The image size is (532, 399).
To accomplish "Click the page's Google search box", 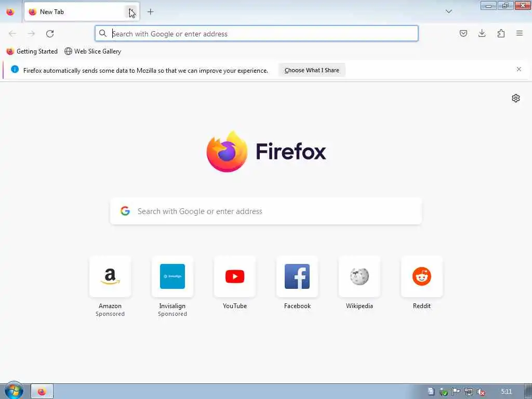I will [x=266, y=211].
